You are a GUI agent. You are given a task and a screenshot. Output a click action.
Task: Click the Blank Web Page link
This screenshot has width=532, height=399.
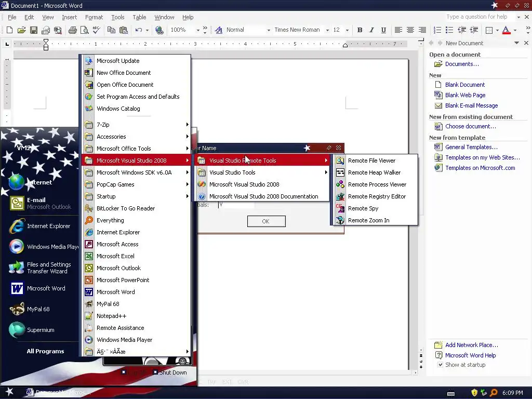click(x=465, y=95)
